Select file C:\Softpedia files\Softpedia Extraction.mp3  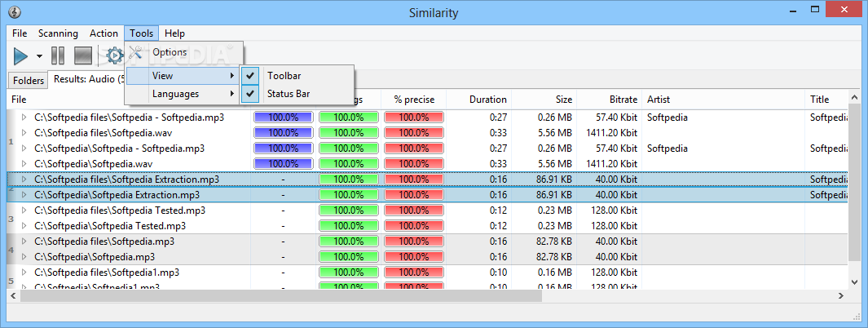[x=127, y=180]
